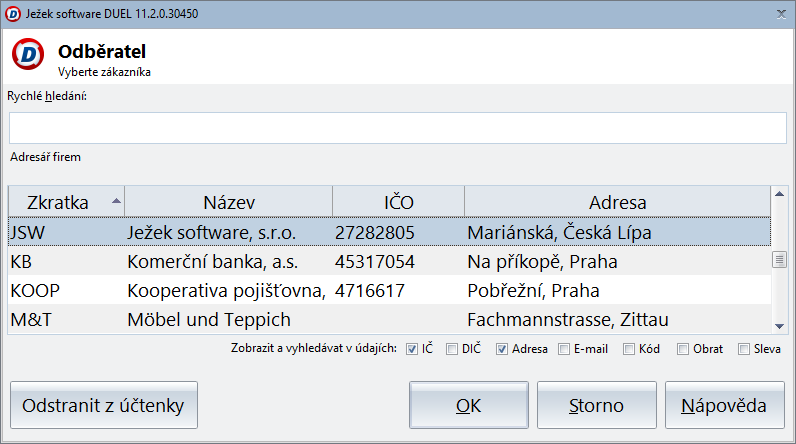The image size is (796, 444).
Task: Enable the Obrat checkbox
Action: click(x=683, y=349)
